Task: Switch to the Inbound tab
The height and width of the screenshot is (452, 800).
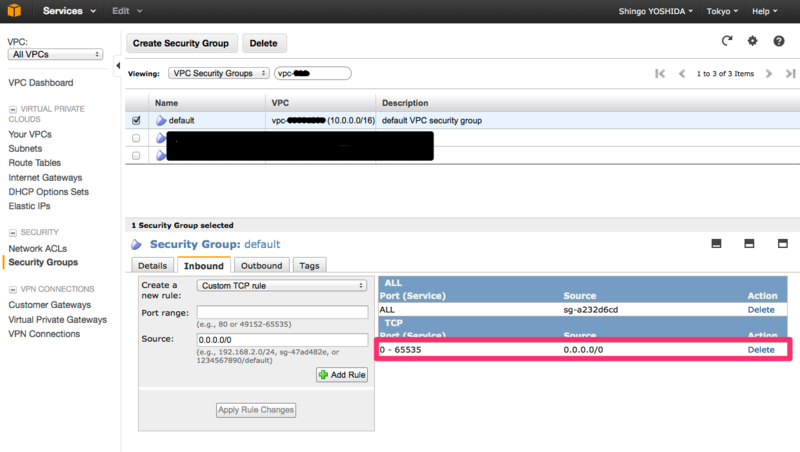Action: 204,265
